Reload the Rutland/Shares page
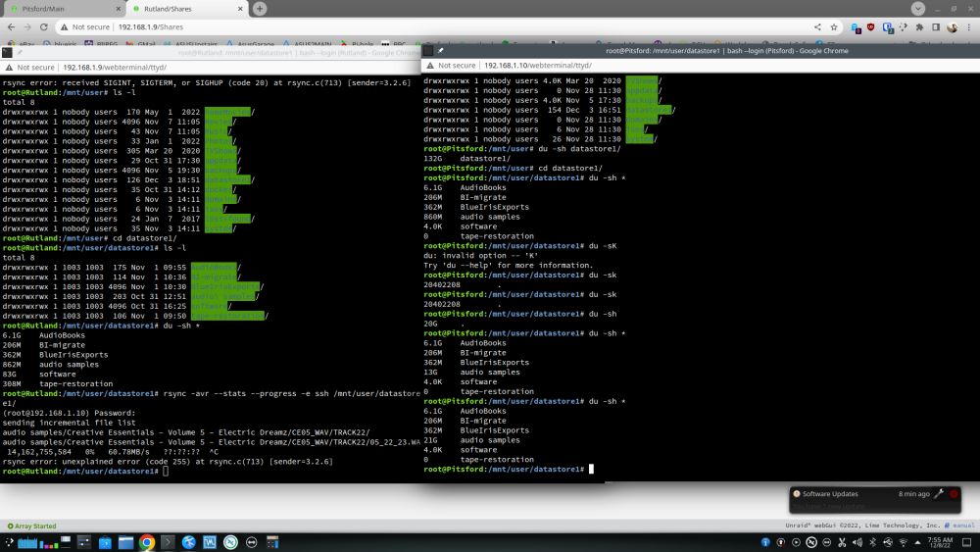Image resolution: width=980 pixels, height=552 pixels. (x=44, y=26)
